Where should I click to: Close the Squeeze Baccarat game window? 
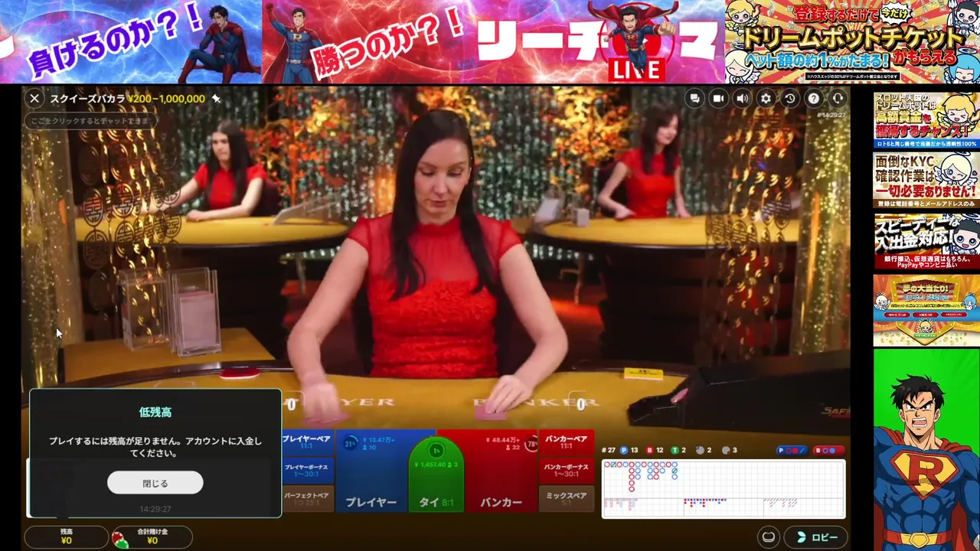34,98
